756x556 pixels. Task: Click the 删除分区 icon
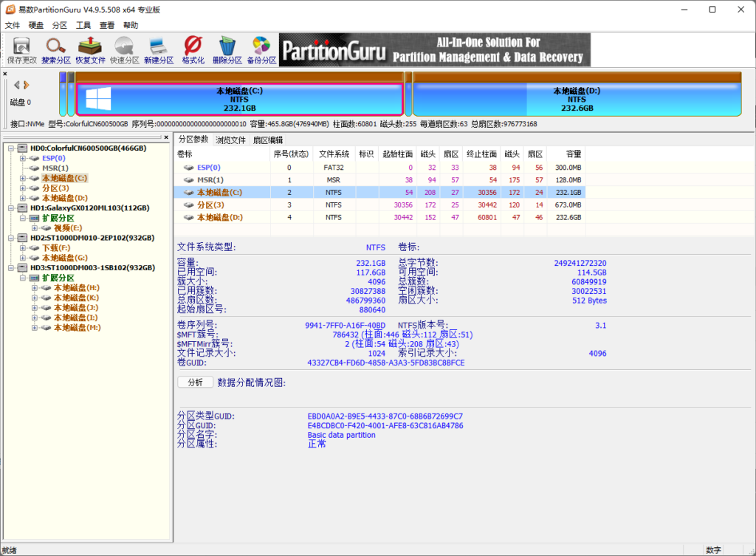227,50
